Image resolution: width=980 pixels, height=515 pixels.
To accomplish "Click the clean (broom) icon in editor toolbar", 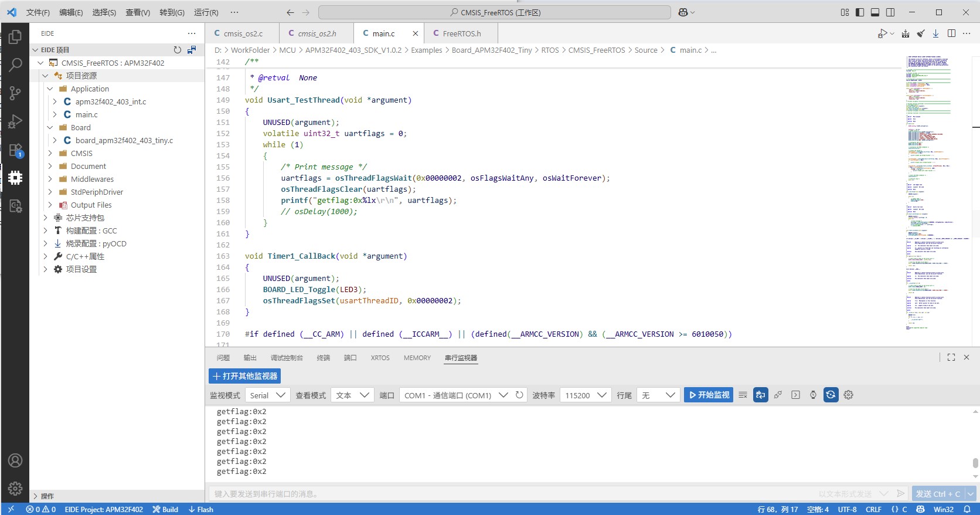I will pos(921,33).
